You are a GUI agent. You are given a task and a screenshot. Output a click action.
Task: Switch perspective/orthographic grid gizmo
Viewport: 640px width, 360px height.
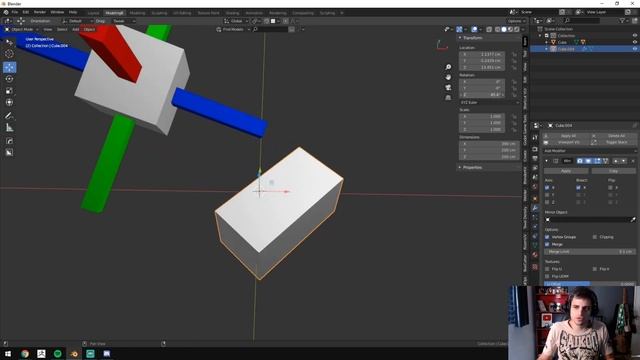tap(448, 98)
